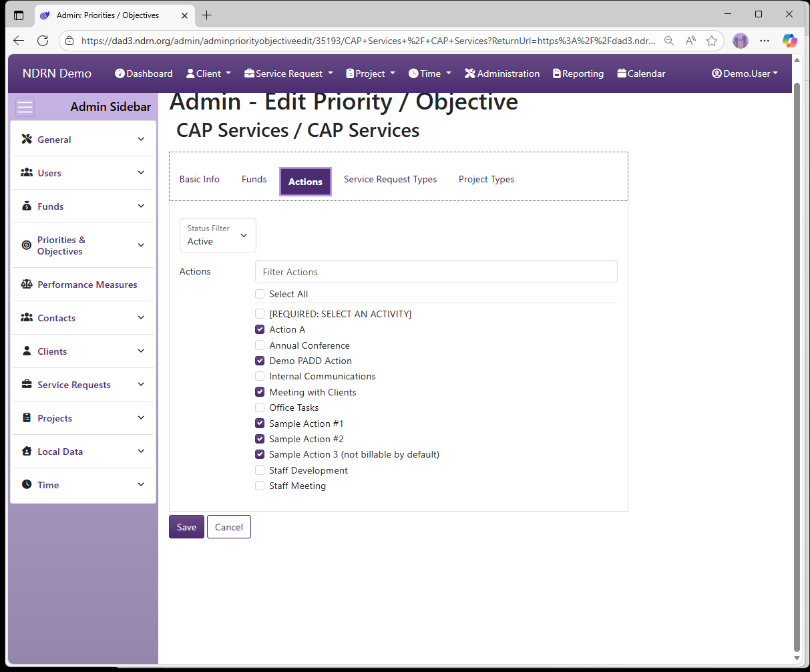
Task: Click the General wrench icon in sidebar
Action: [x=27, y=140]
